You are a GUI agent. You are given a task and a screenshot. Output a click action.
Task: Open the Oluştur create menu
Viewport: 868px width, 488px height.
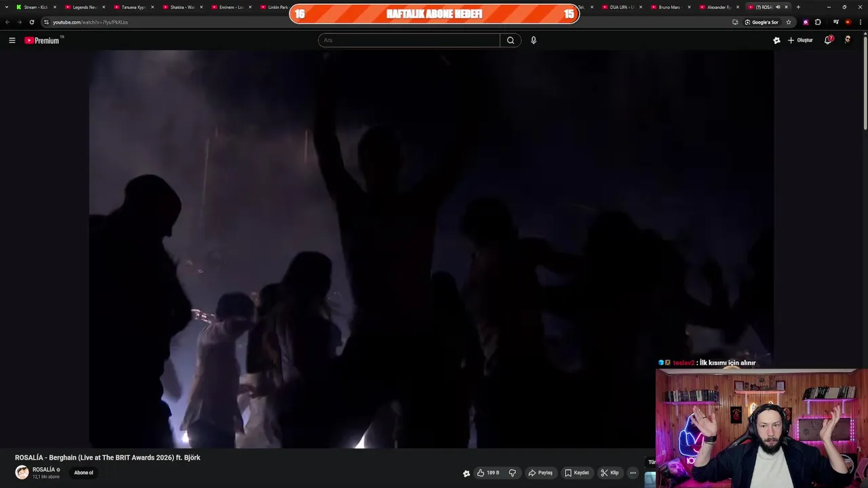pos(800,41)
